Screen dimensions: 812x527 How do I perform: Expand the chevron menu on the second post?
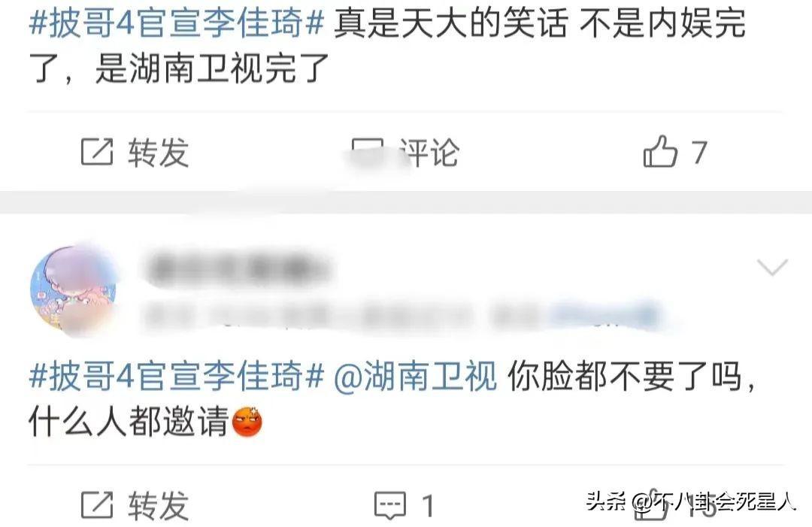772,267
